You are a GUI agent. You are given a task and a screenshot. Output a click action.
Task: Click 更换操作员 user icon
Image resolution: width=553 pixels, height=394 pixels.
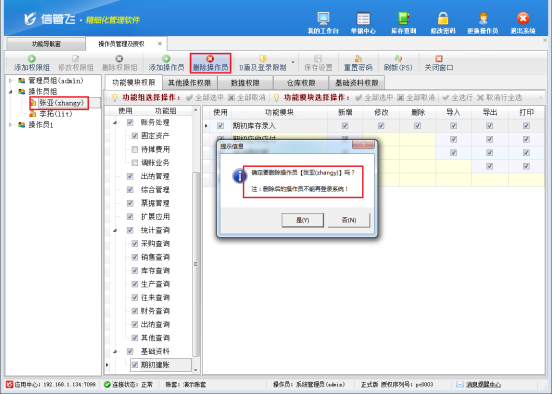click(x=483, y=18)
